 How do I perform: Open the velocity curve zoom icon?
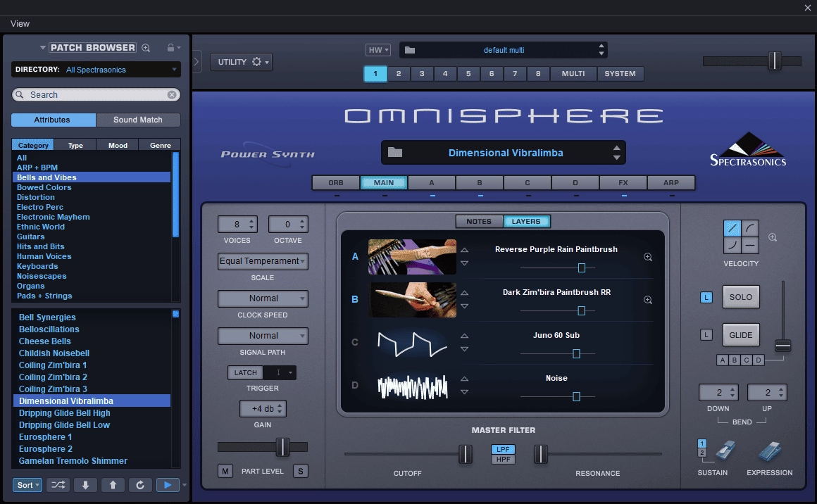(x=773, y=237)
